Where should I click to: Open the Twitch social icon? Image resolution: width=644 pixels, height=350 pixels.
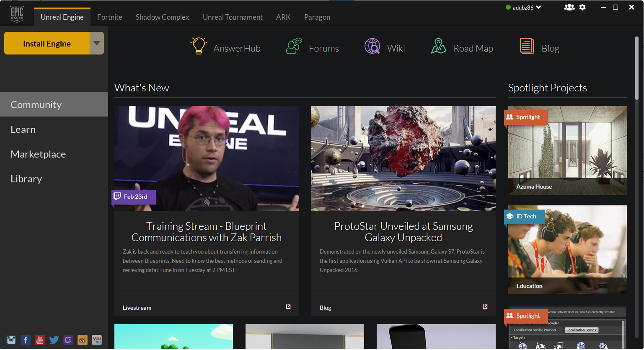click(68, 340)
